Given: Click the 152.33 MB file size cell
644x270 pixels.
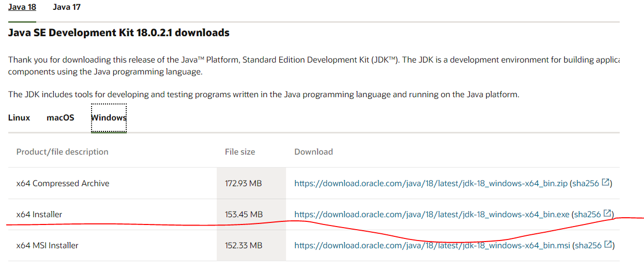Looking at the screenshot, I should point(251,245).
